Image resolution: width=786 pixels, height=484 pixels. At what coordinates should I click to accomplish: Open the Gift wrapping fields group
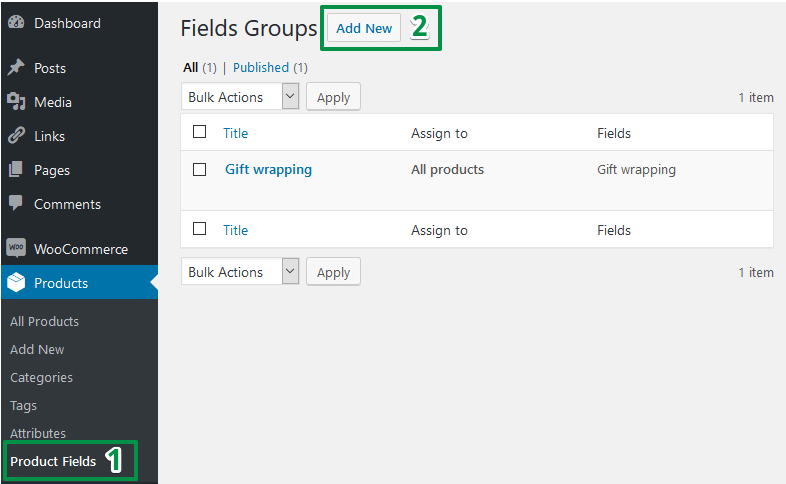268,169
